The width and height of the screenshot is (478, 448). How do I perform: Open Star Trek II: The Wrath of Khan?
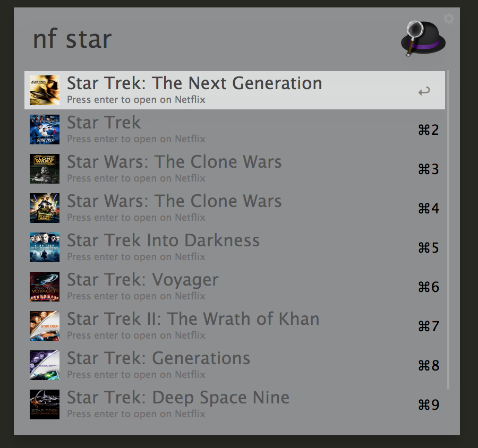[193, 319]
